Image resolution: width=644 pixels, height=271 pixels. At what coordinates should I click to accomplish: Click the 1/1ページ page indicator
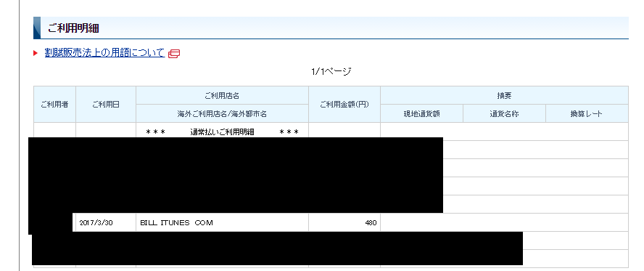pos(331,72)
